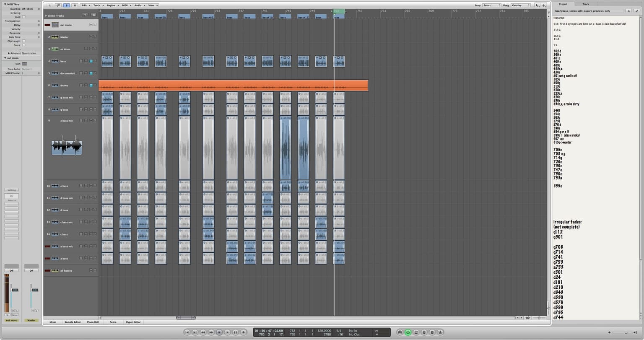Click the Rewind transport button

(x=203, y=332)
